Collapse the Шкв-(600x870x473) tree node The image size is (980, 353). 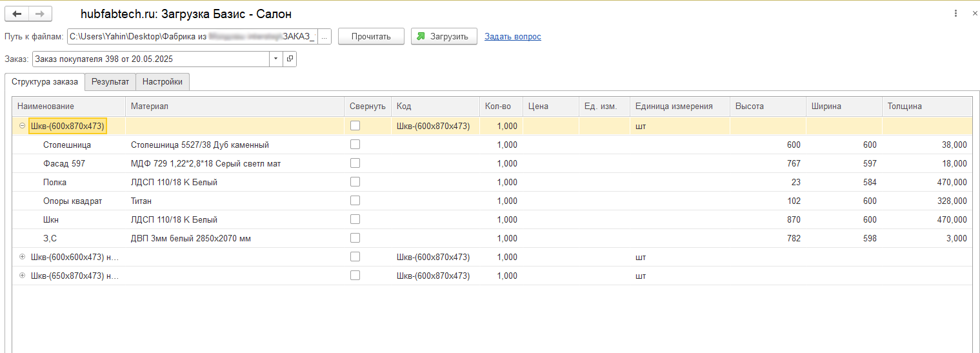[x=22, y=126]
